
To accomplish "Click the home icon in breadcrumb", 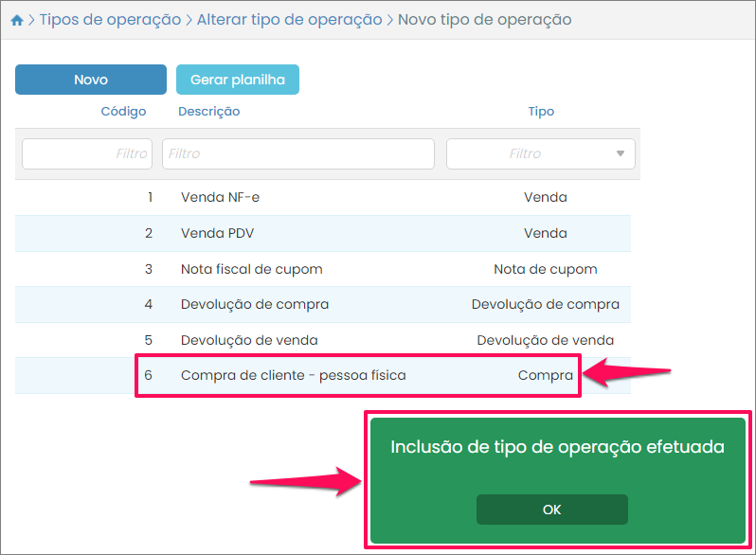I will 16,20.
